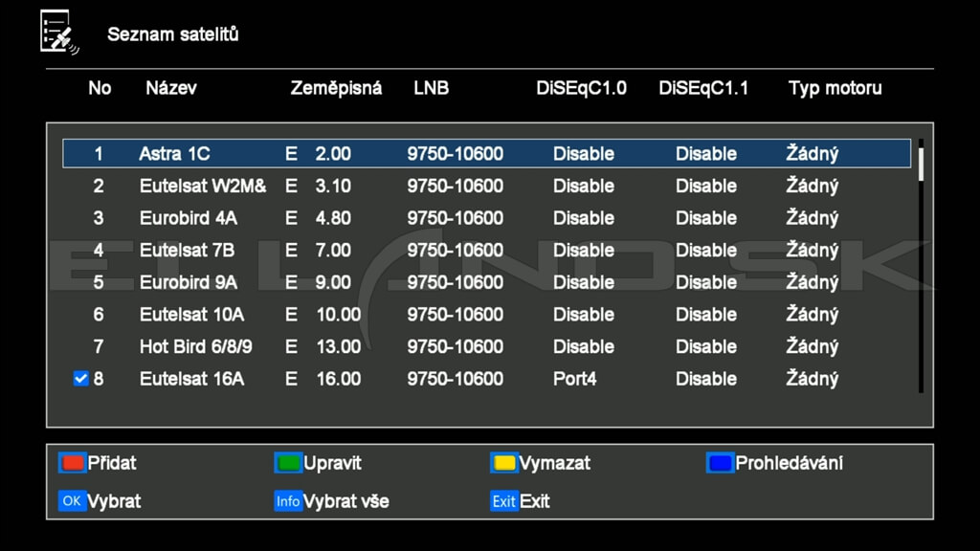Click the Exit key icon
This screenshot has width=980, height=551.
(x=504, y=501)
